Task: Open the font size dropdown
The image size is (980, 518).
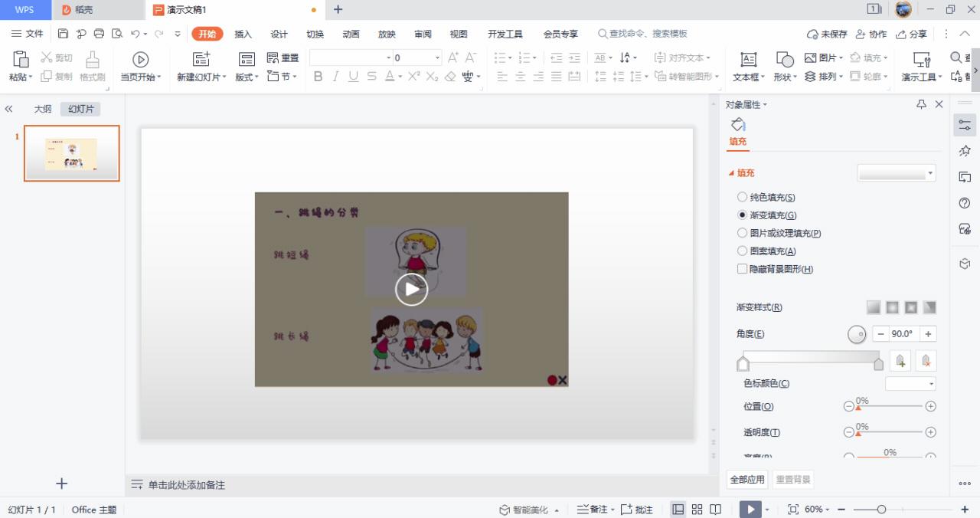Action: point(437,57)
